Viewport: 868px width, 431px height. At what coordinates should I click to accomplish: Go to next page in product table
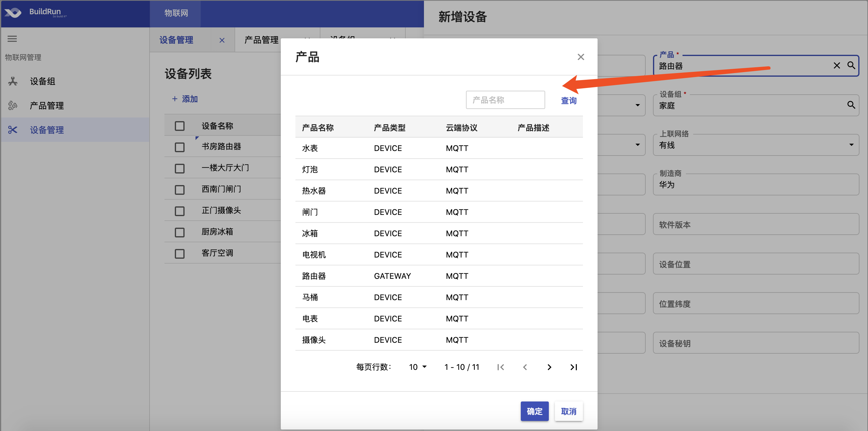coord(549,367)
